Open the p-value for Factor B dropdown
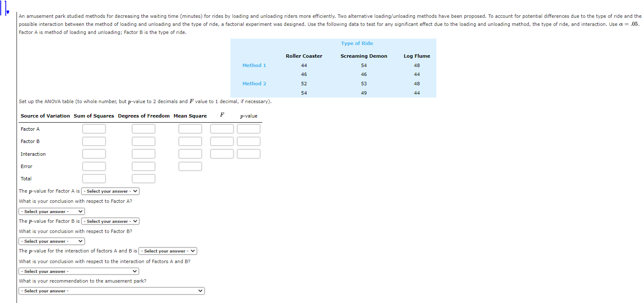 [x=110, y=221]
